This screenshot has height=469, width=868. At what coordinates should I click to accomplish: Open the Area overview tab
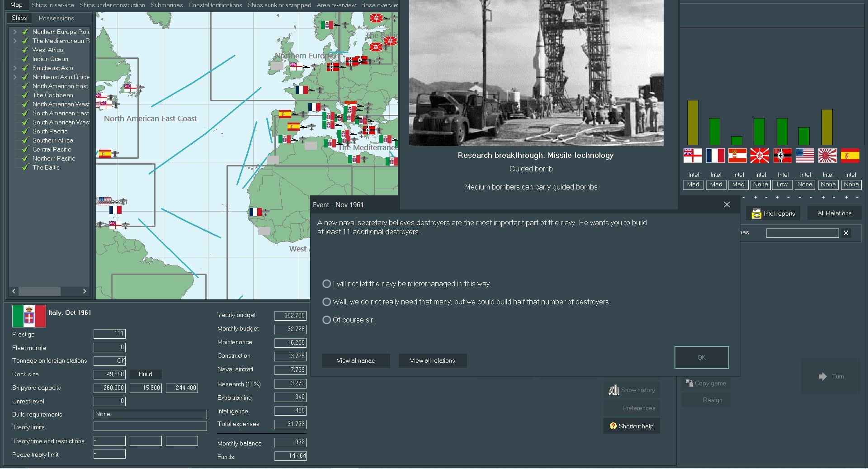336,5
